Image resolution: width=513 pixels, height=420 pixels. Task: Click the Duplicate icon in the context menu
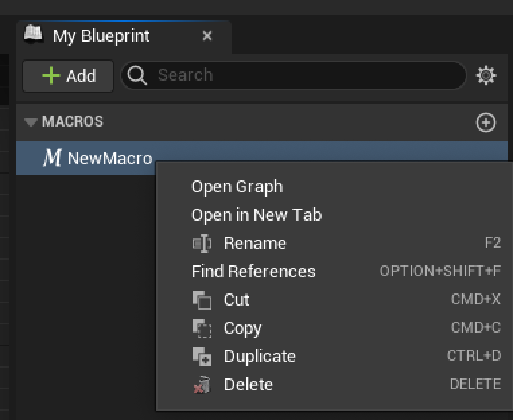pyautogui.click(x=202, y=357)
